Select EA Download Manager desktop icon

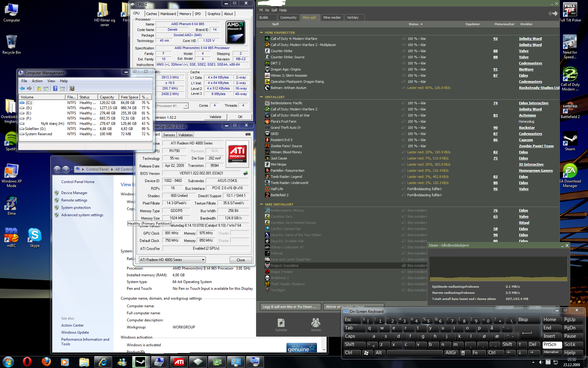570,175
